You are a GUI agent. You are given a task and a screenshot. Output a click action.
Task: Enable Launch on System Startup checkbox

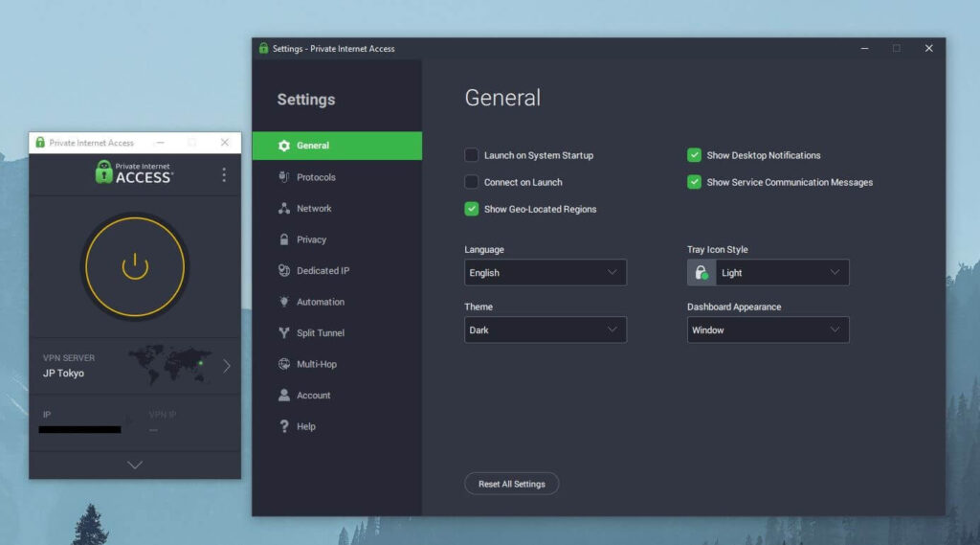pos(472,155)
